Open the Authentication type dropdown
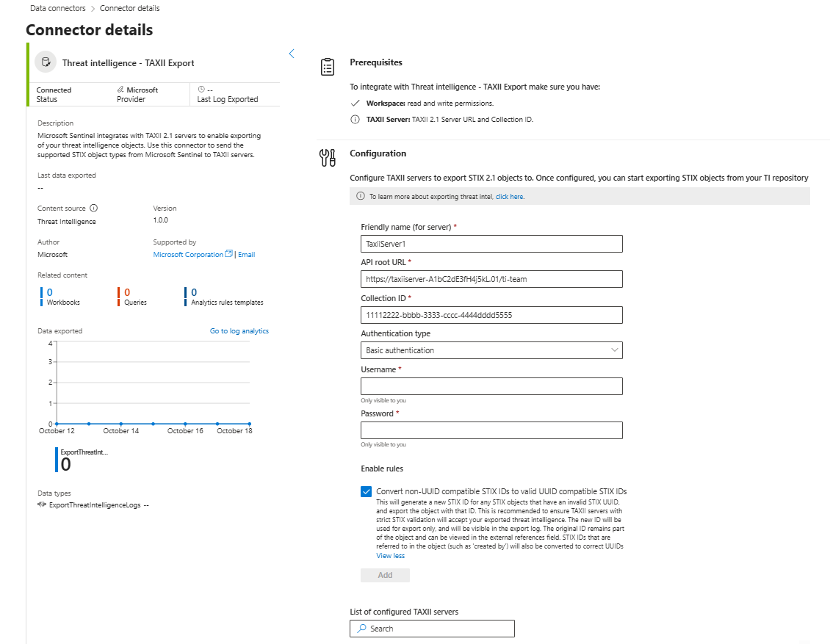This screenshot has width=830, height=644. 491,350
